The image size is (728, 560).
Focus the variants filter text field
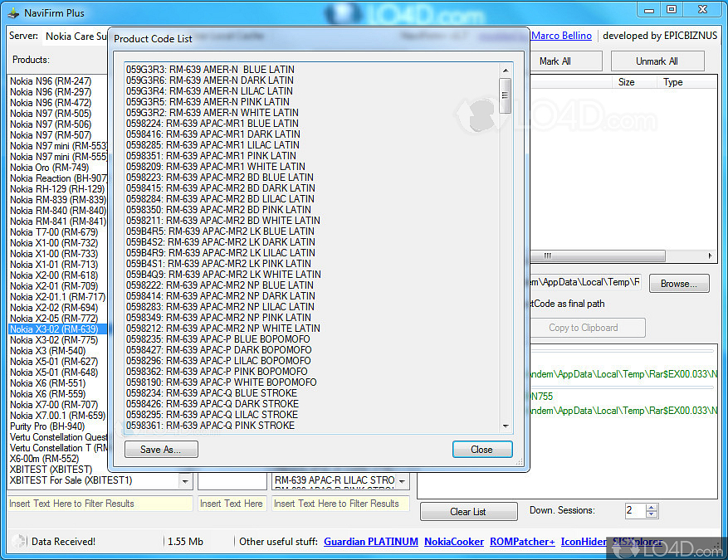340,504
